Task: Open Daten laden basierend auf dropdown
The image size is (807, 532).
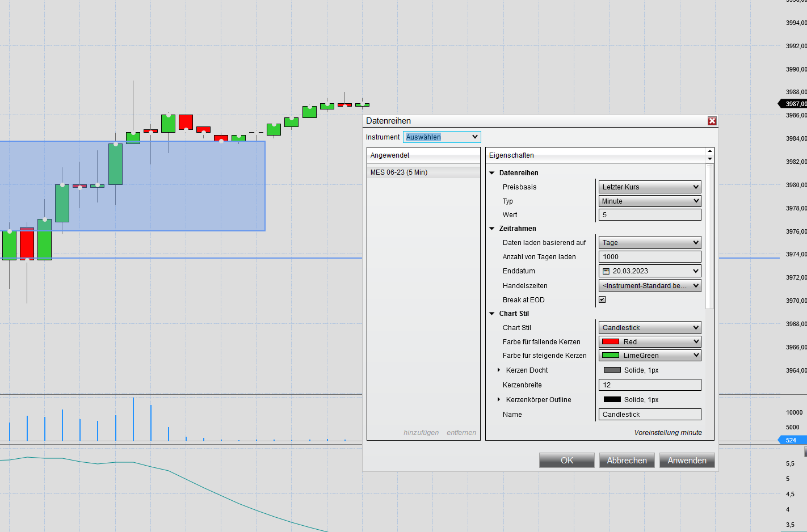Action: click(x=650, y=243)
